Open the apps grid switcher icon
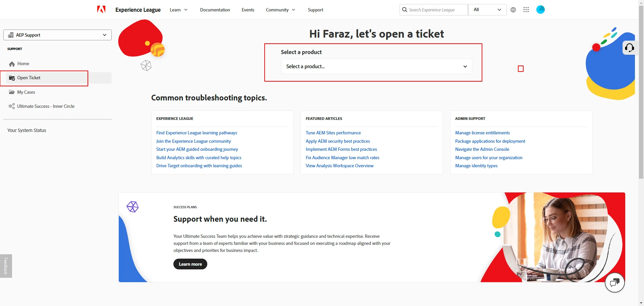The image size is (644, 306). coord(526,10)
